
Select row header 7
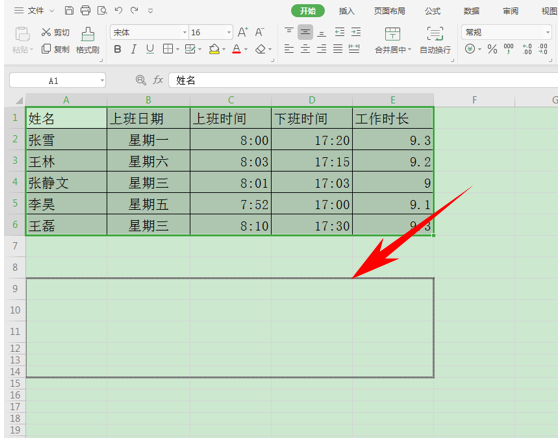(x=15, y=246)
